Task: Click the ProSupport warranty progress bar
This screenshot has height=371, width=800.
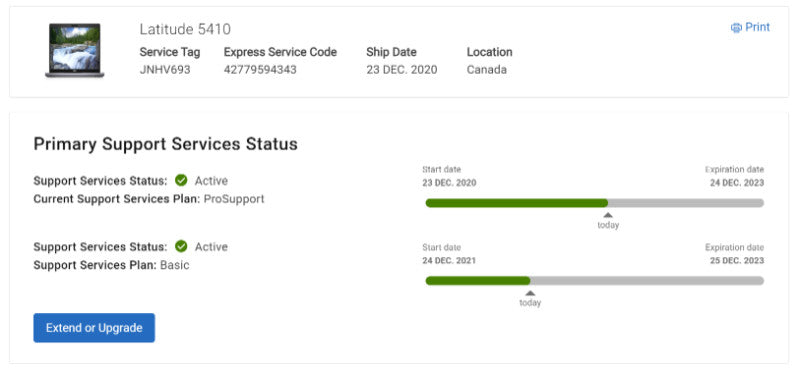Action: (x=594, y=203)
